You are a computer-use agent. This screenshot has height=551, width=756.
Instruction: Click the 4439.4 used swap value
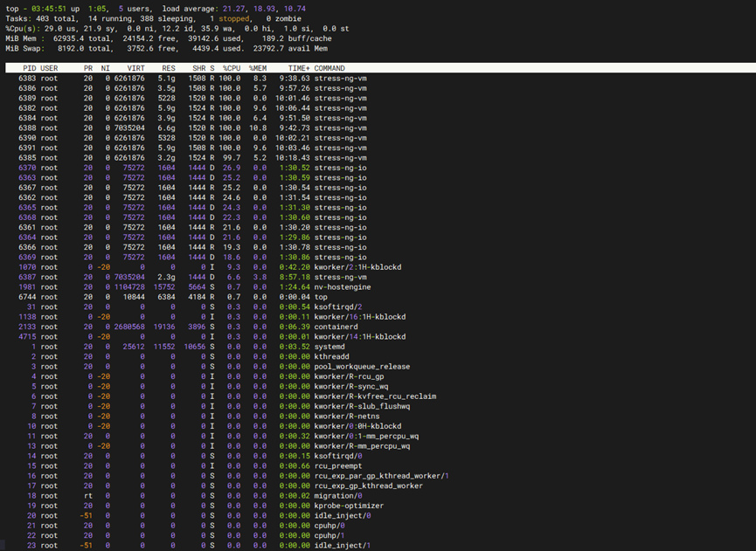218,48
